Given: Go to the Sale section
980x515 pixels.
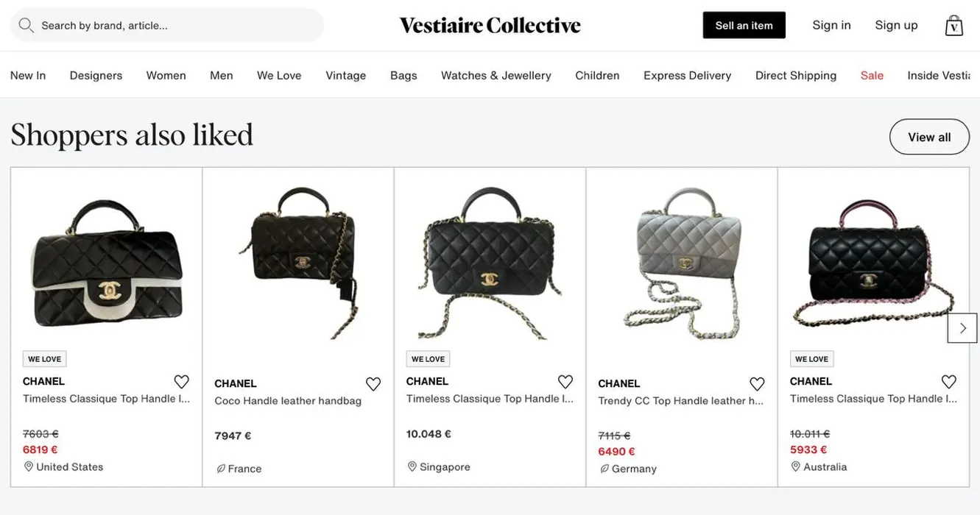Looking at the screenshot, I should [x=872, y=75].
